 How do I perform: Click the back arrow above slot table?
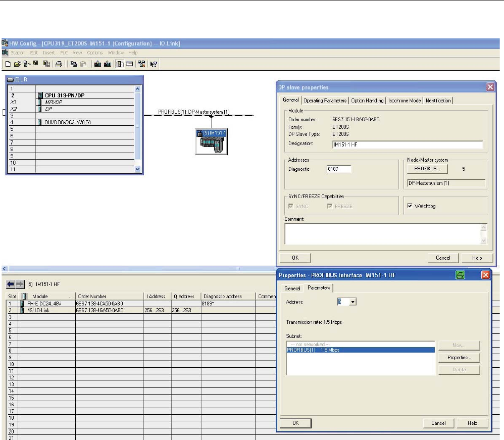11,284
